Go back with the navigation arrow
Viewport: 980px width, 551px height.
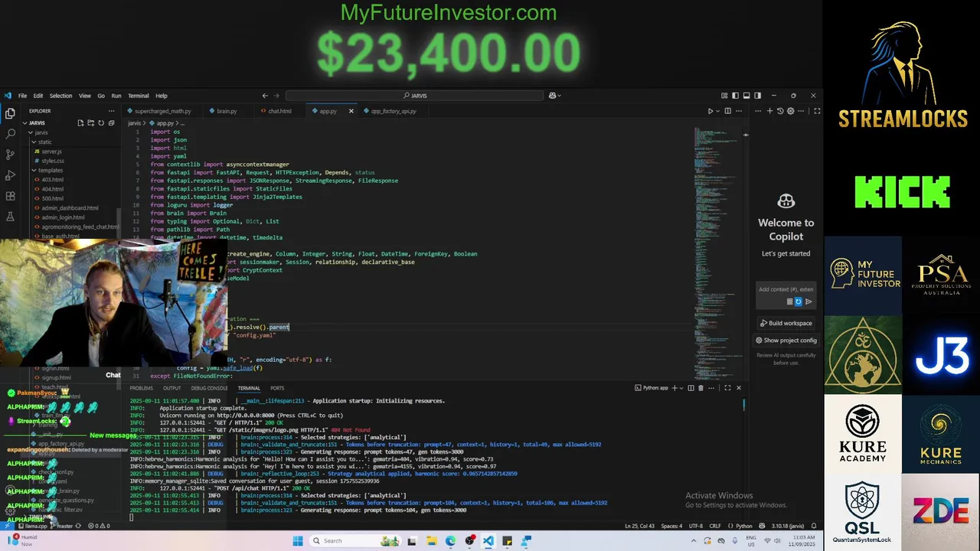point(265,96)
